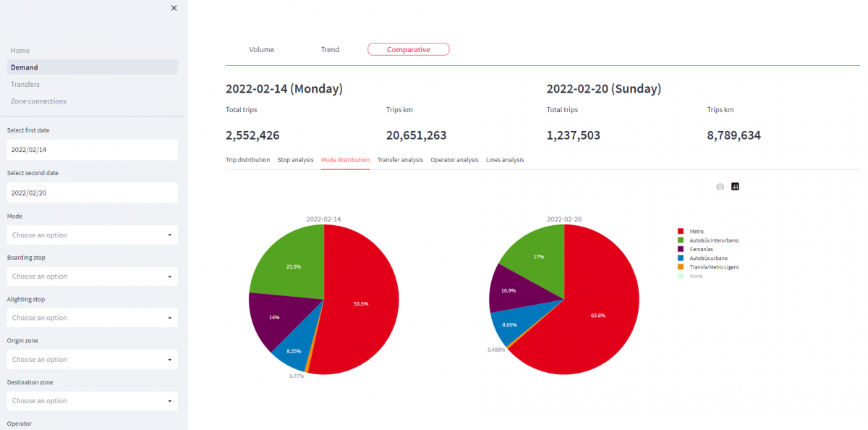Open the Operator analysis tab

pyautogui.click(x=454, y=160)
